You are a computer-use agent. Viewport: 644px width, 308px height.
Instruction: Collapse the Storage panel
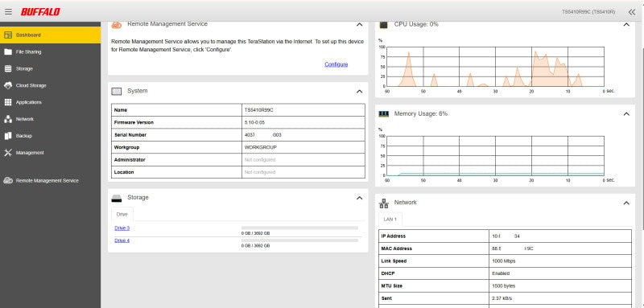point(359,198)
